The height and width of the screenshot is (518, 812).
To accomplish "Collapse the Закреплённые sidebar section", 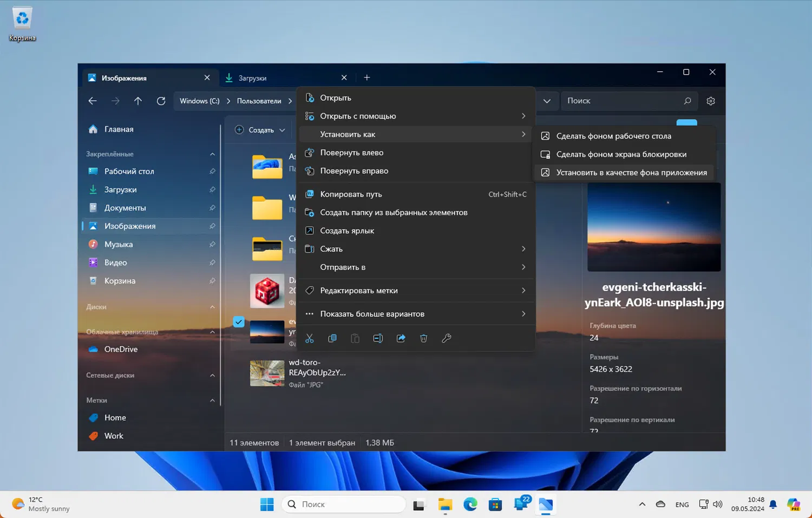I will [x=212, y=154].
